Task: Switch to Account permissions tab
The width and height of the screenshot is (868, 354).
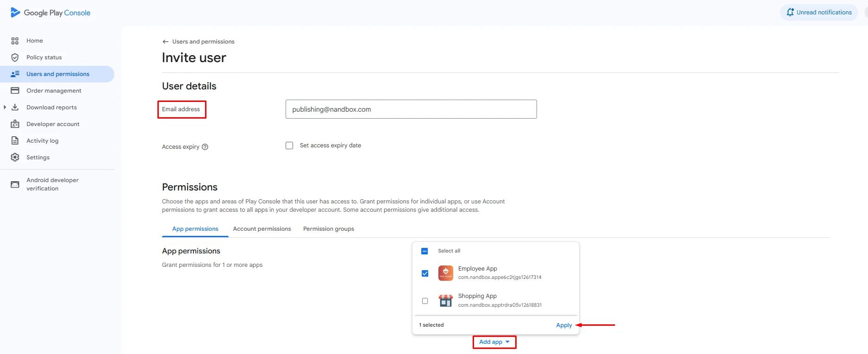Action: (x=262, y=229)
